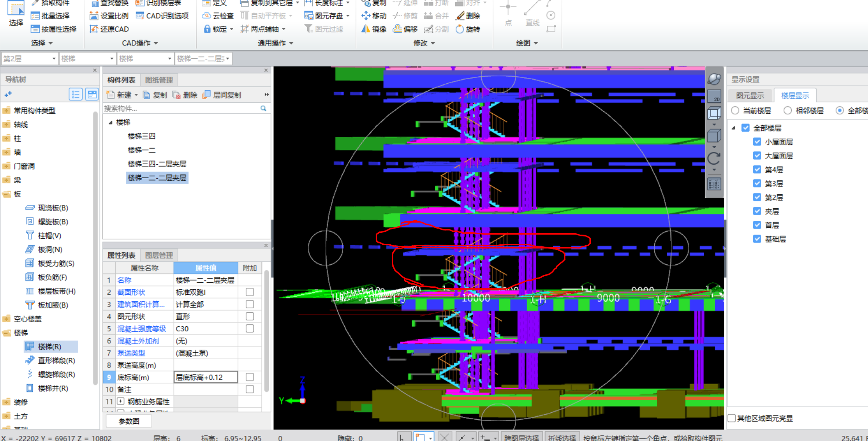Image resolution: width=868 pixels, height=441 pixels.
Task: Click the rotate view icon in viewport toolbar
Action: point(714,159)
